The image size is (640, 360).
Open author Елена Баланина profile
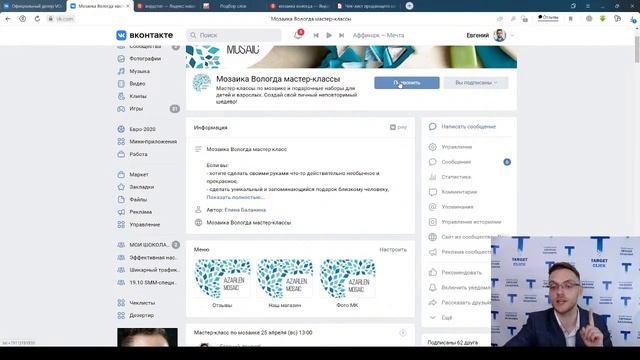(245, 210)
